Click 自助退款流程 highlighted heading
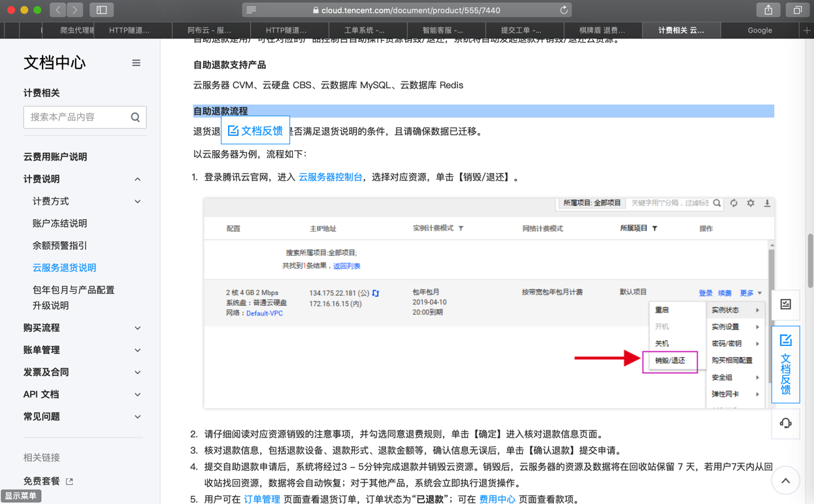The image size is (814, 504). tap(221, 111)
